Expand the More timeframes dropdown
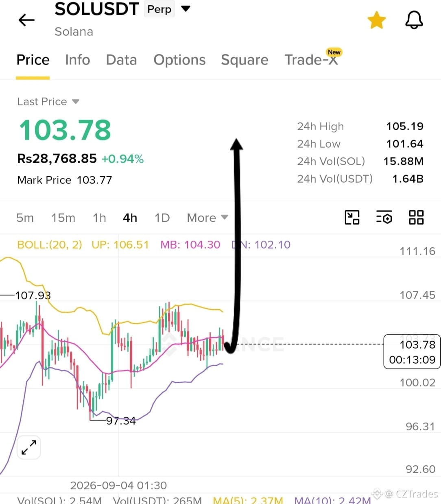The image size is (441, 504). (207, 218)
